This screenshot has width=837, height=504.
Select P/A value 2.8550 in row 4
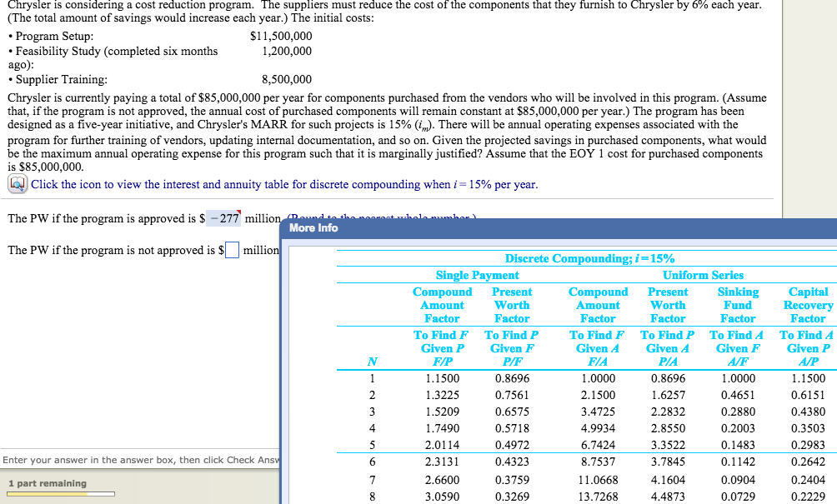coord(668,428)
